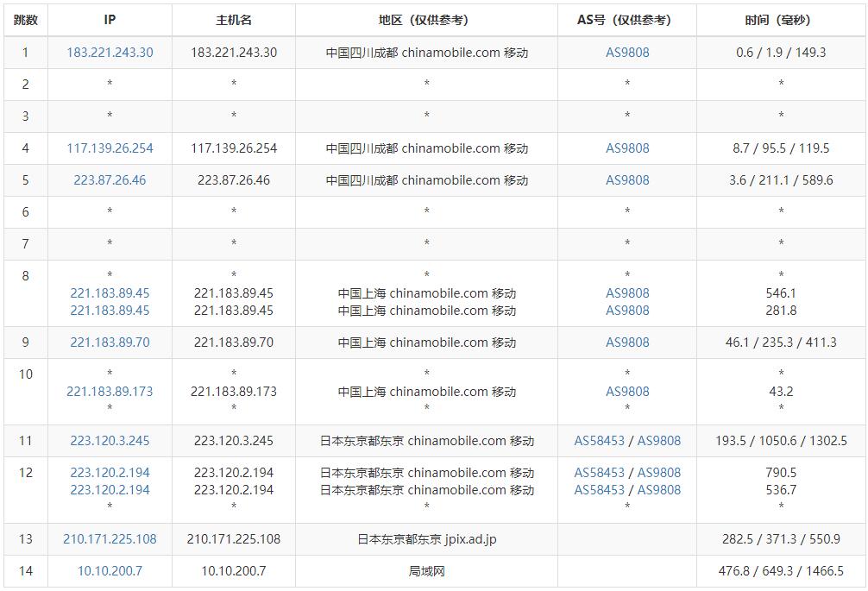This screenshot has height=591, width=868.
Task: Open the AS9808 link in hop 11 row
Action: tap(658, 441)
